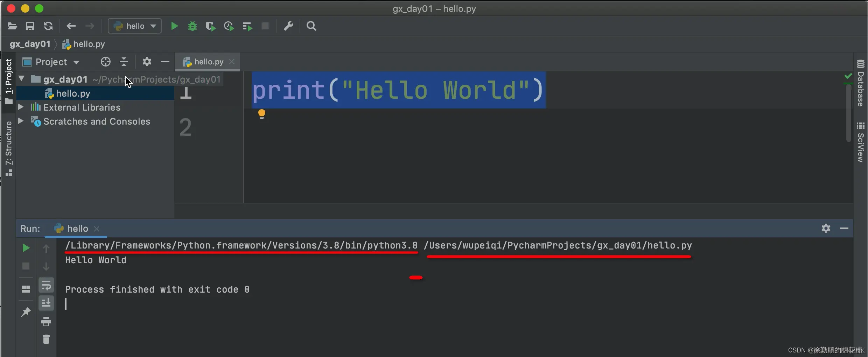Stop the process in the Run panel
The image size is (868, 357).
pos(26,266)
